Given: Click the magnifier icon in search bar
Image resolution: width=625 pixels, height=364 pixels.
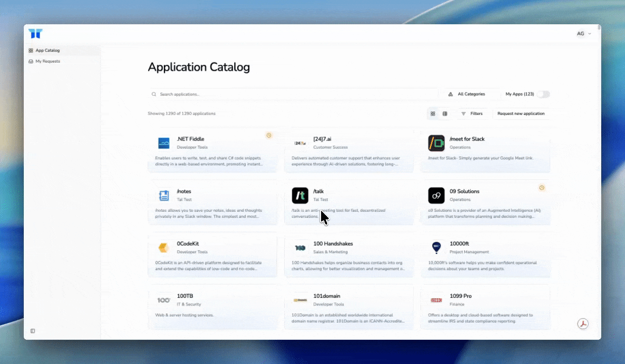Looking at the screenshot, I should pos(154,94).
